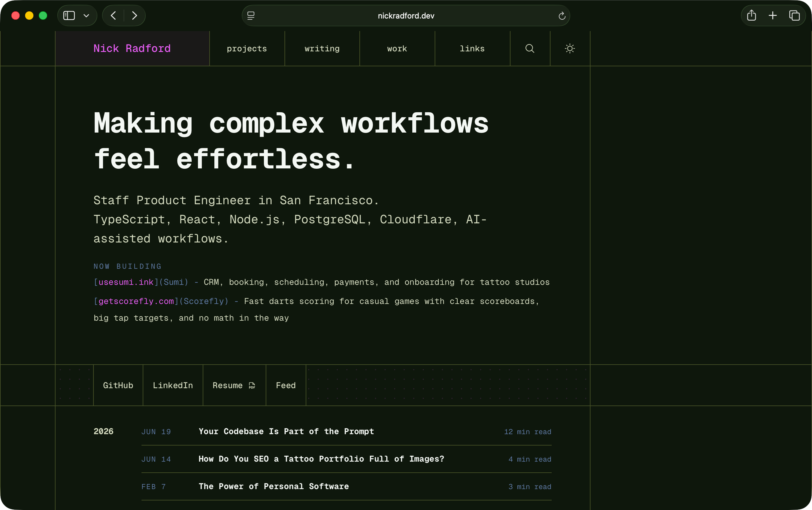Open the writing nav item
The height and width of the screenshot is (510, 812).
(x=322, y=49)
